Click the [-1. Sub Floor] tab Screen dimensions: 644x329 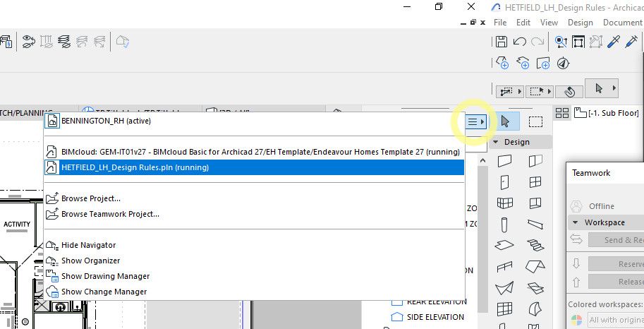coord(607,113)
